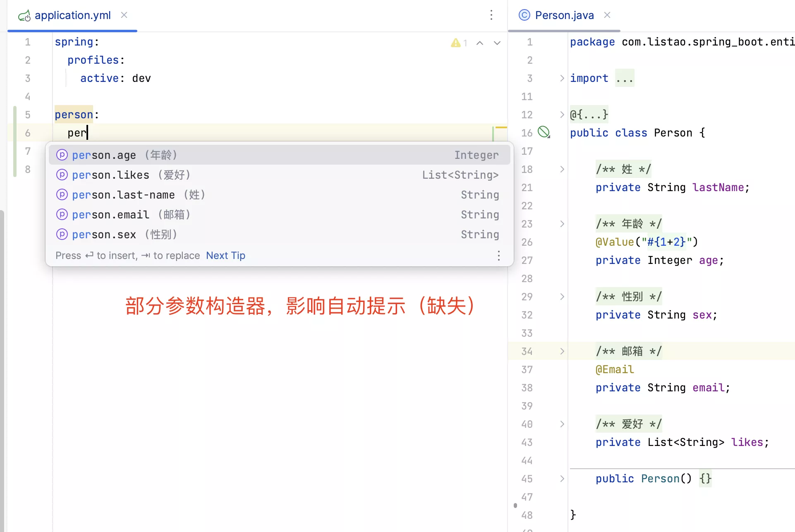Expand the folded Person() constructor
Image resolution: width=795 pixels, height=532 pixels.
[562, 479]
